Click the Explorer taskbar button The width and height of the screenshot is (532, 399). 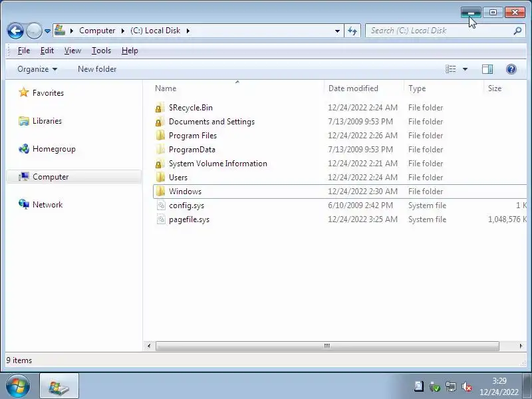click(x=59, y=386)
